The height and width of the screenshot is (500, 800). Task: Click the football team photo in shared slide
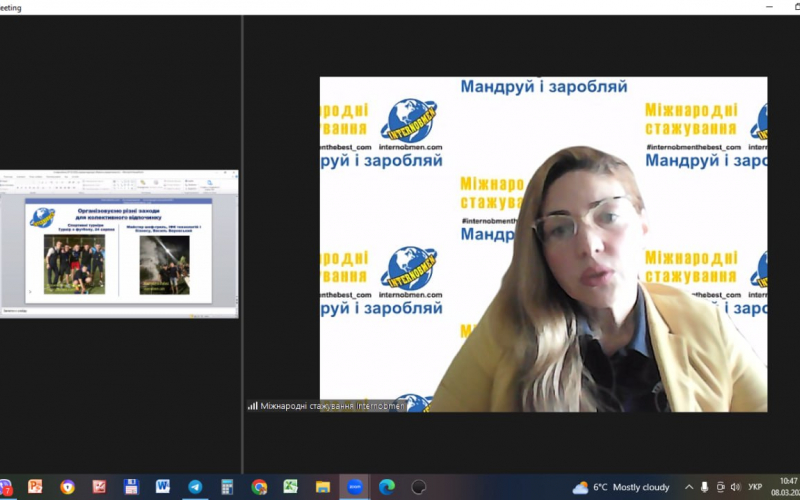click(x=74, y=264)
